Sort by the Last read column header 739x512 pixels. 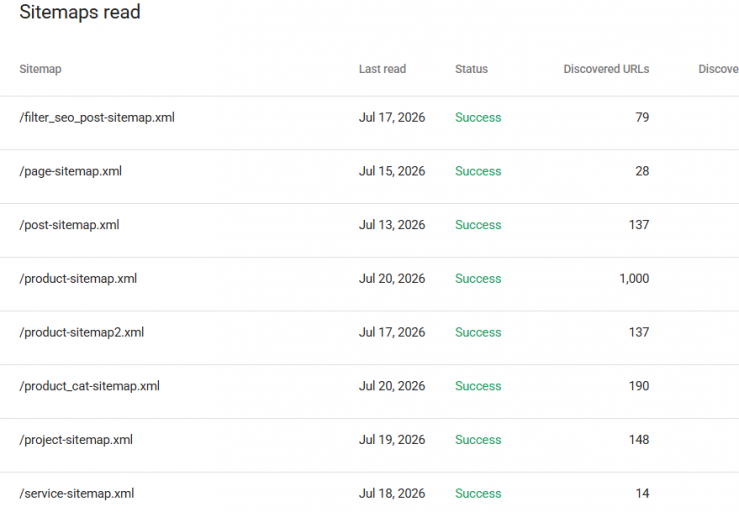click(x=382, y=69)
